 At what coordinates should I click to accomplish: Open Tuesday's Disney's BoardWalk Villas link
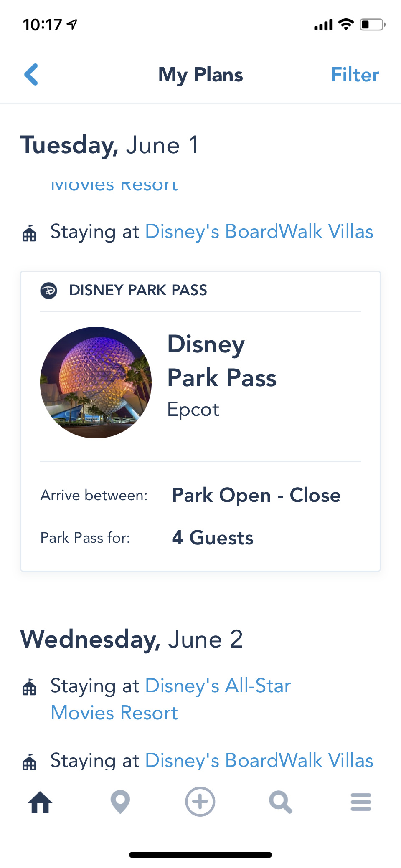(259, 232)
